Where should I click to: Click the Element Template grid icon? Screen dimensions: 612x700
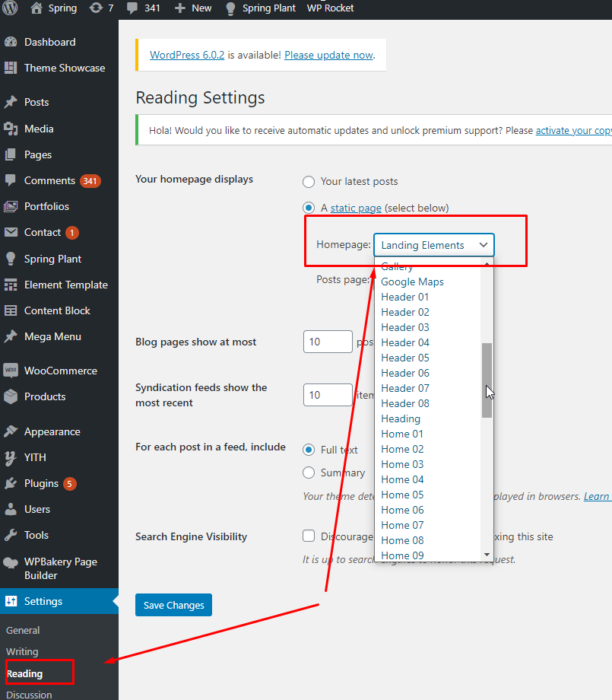[11, 285]
